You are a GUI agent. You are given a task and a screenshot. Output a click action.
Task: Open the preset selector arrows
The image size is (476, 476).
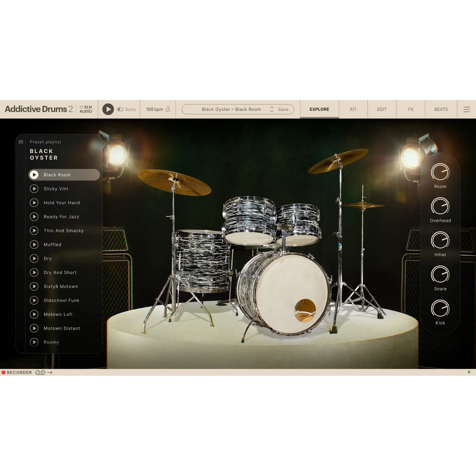coord(272,109)
